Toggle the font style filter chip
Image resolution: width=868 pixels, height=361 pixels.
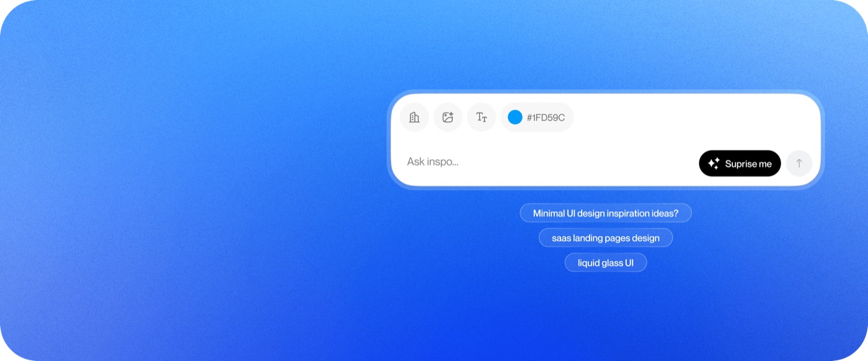tap(481, 117)
